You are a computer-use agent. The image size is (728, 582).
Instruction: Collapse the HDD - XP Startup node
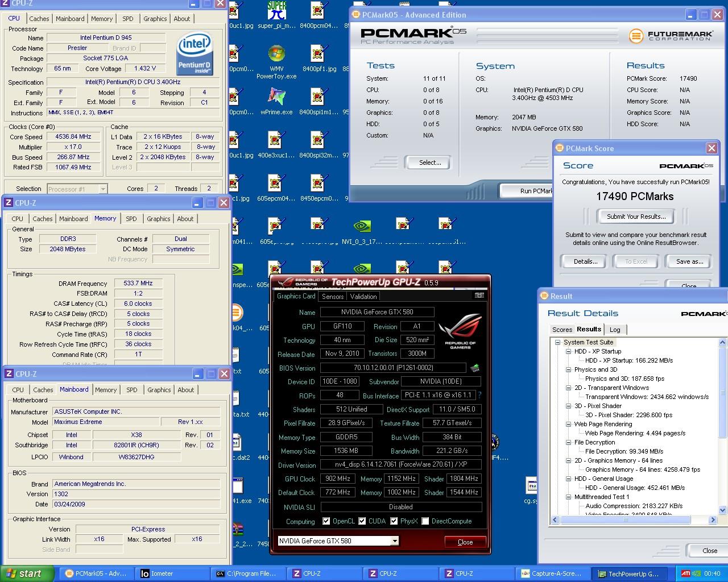point(568,351)
